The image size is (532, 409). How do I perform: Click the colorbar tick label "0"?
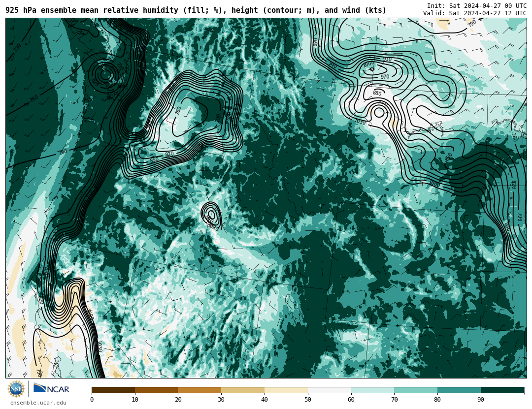[x=92, y=400]
